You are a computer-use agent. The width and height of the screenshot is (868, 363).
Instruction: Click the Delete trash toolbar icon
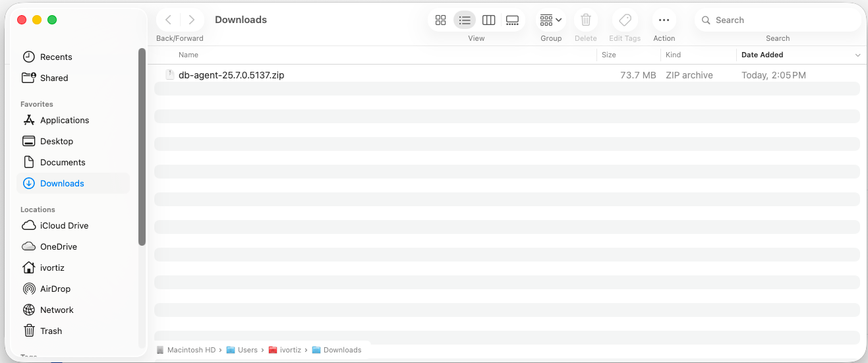[x=585, y=20]
